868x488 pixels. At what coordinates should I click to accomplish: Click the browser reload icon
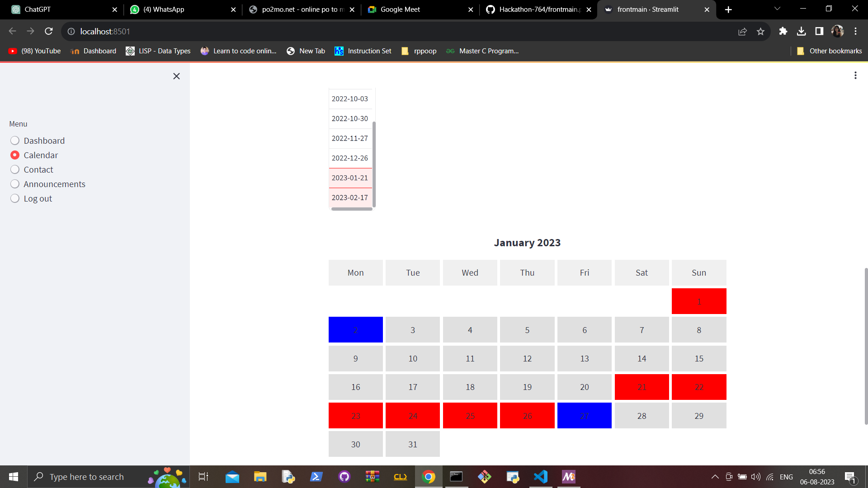click(49, 31)
